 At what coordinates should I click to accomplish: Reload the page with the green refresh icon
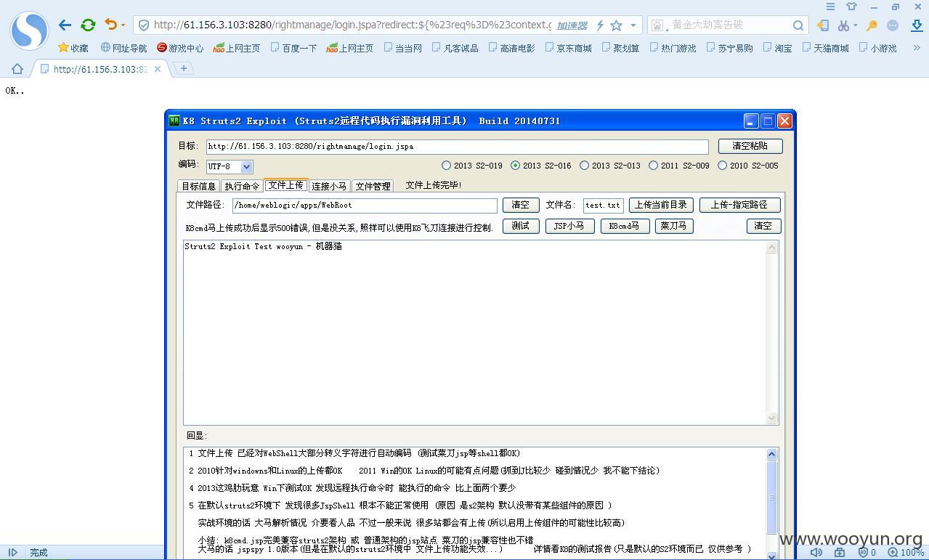pos(88,25)
